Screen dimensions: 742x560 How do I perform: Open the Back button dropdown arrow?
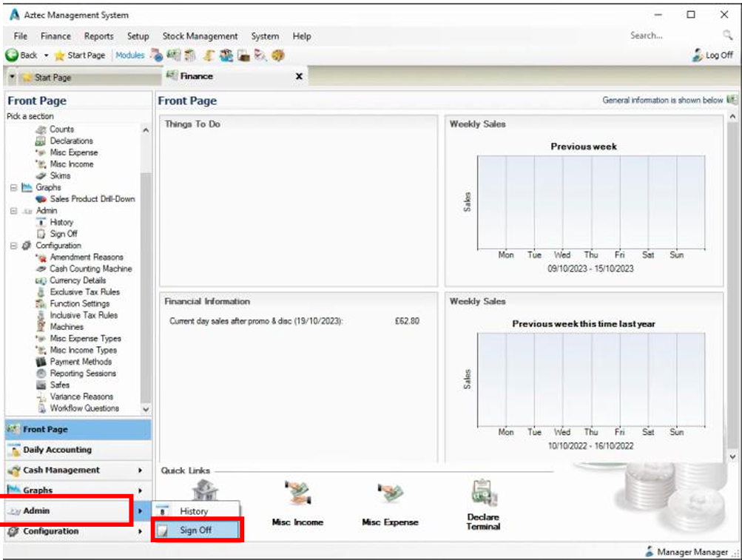pyautogui.click(x=46, y=55)
